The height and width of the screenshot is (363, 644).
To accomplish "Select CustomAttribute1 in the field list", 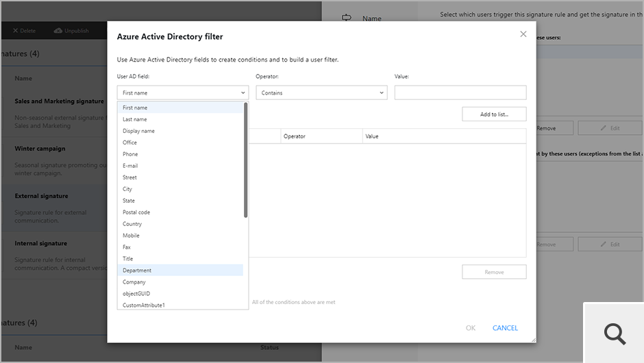I will coord(180,305).
